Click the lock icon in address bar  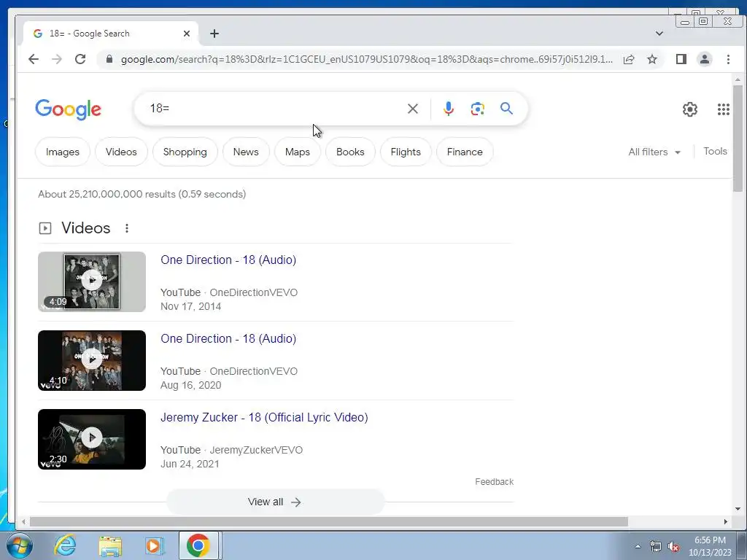coord(109,59)
